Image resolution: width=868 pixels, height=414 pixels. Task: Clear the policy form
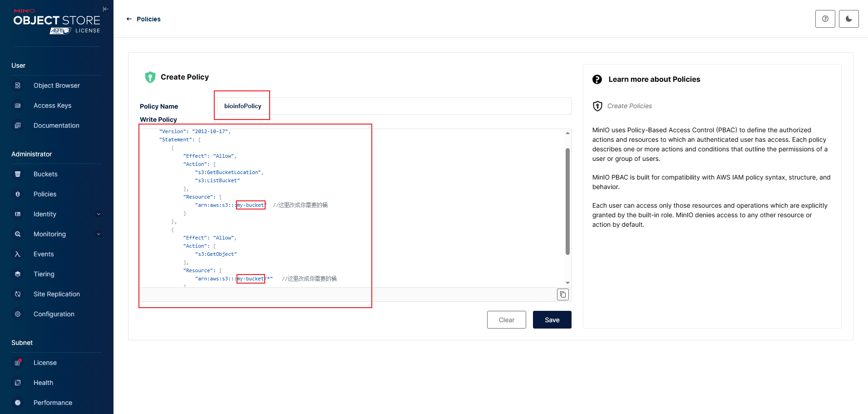coord(506,320)
